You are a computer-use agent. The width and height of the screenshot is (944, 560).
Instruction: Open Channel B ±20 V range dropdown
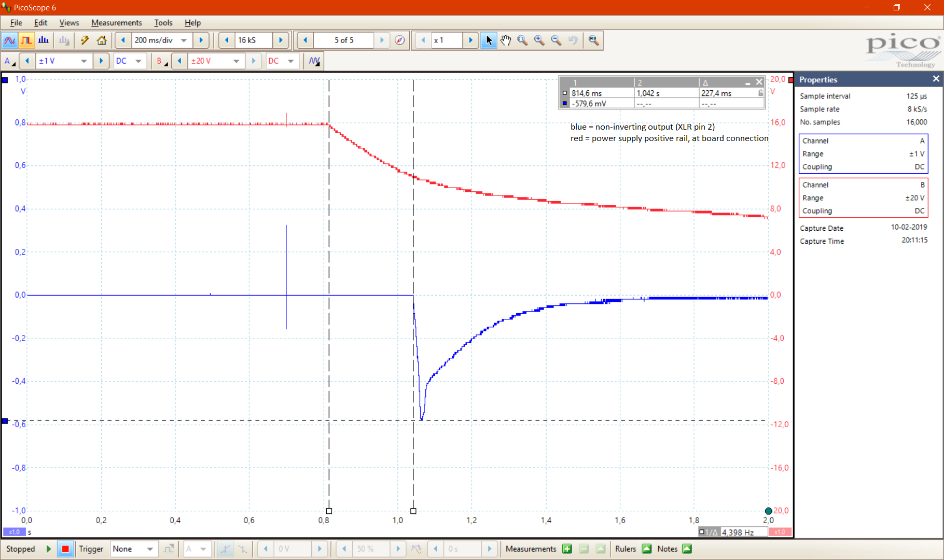click(236, 61)
